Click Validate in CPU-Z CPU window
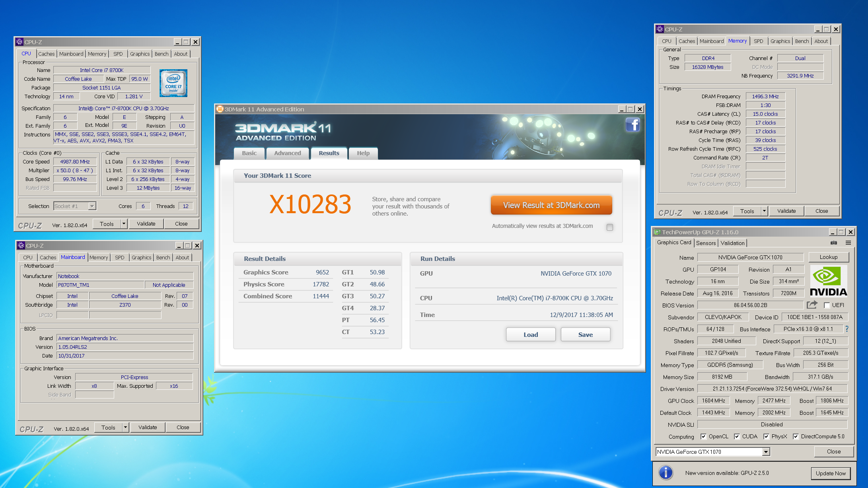This screenshot has height=488, width=868. pos(146,224)
